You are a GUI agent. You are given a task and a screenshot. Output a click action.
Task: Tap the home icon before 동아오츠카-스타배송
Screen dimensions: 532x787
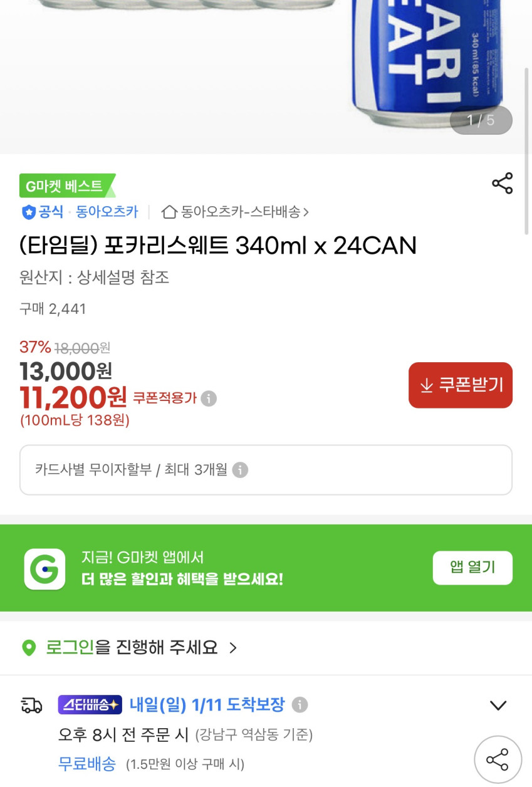[x=169, y=212]
